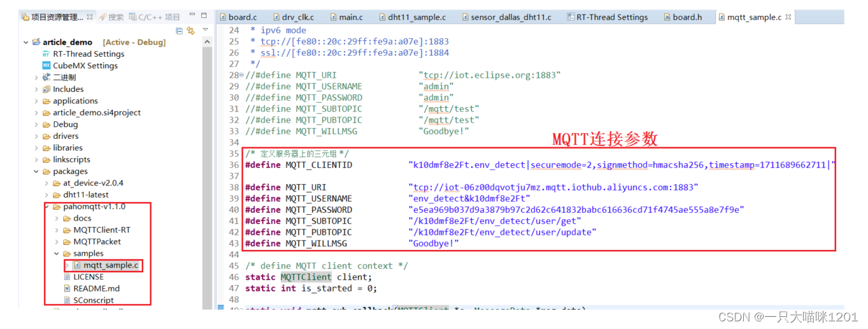Image resolution: width=868 pixels, height=329 pixels.
Task: Click the samples folder icon
Action: [x=67, y=253]
